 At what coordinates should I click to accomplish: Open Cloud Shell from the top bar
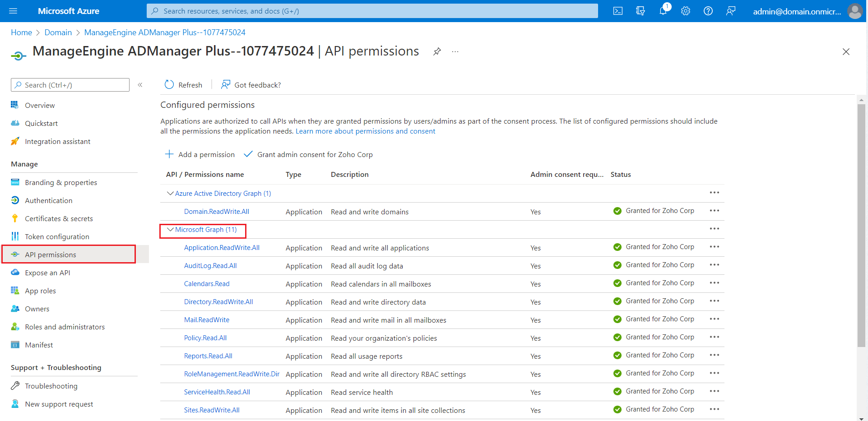617,11
